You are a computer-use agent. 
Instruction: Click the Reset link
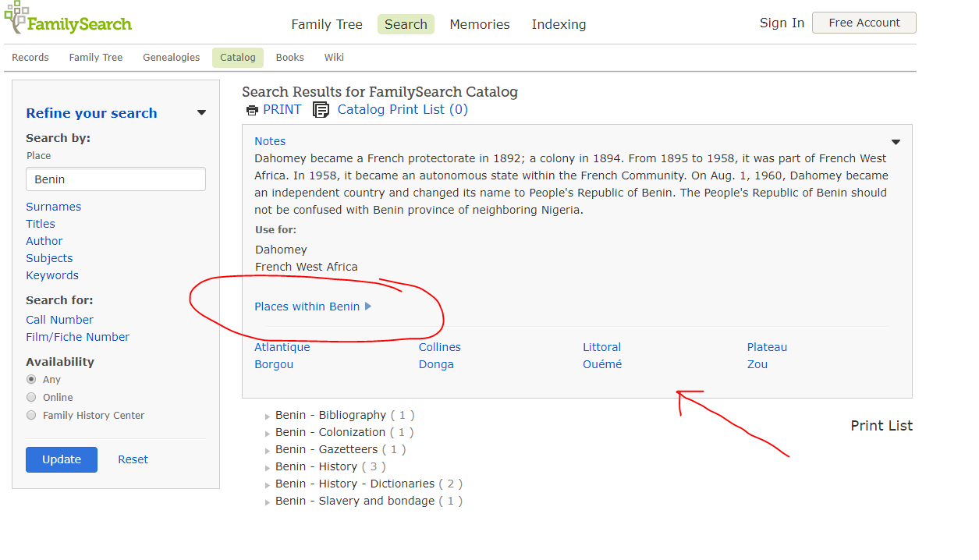(133, 459)
